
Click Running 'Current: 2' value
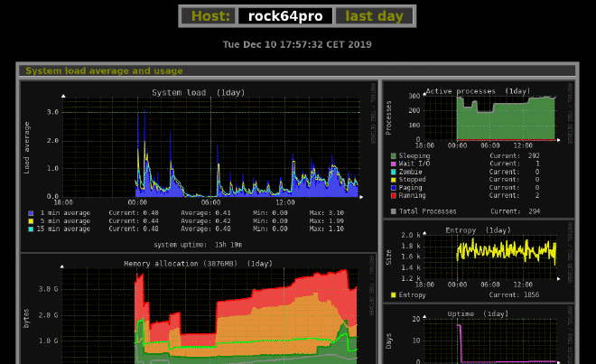(515, 196)
